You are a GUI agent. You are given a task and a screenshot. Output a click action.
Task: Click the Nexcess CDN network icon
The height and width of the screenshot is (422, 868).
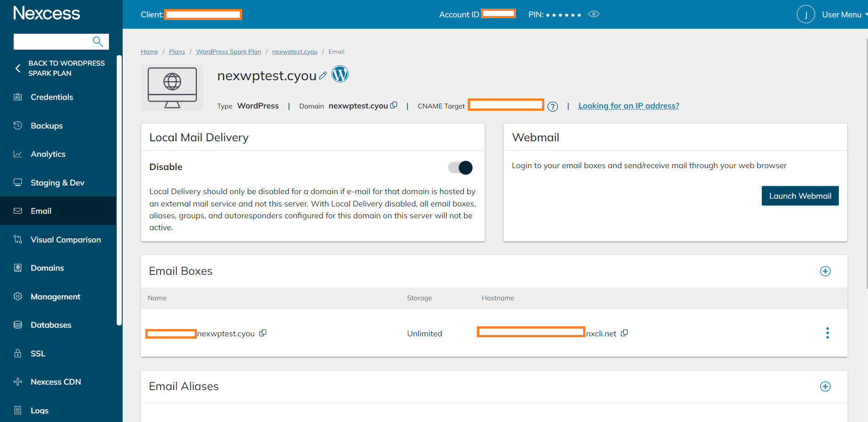18,382
